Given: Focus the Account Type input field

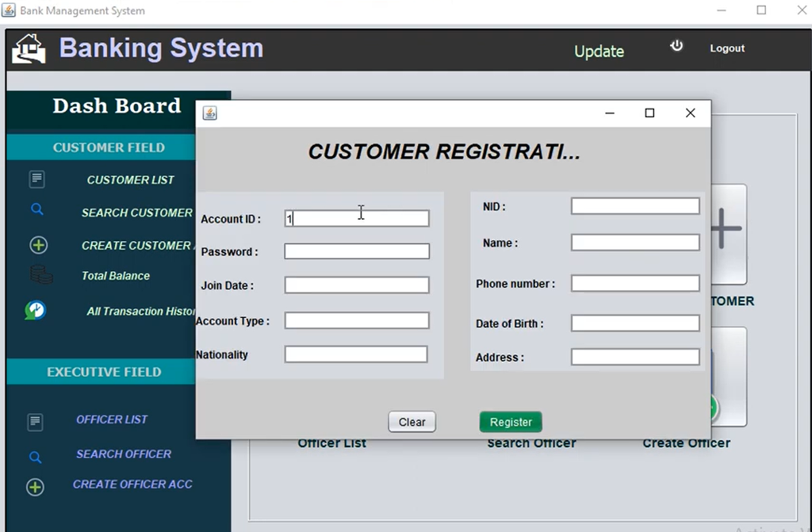Looking at the screenshot, I should pos(357,320).
